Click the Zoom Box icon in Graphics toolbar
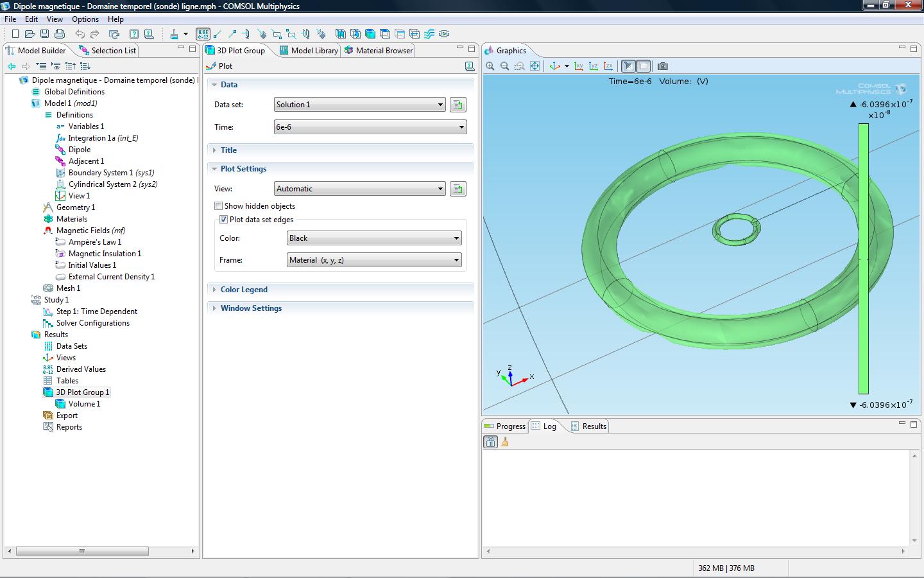This screenshot has width=924, height=578. [519, 66]
